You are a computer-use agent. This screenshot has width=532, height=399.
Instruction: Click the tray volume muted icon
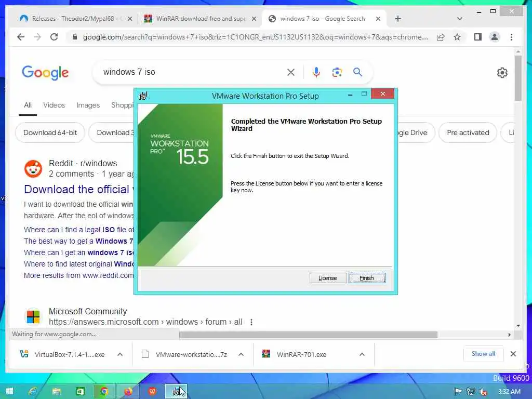[483, 392]
